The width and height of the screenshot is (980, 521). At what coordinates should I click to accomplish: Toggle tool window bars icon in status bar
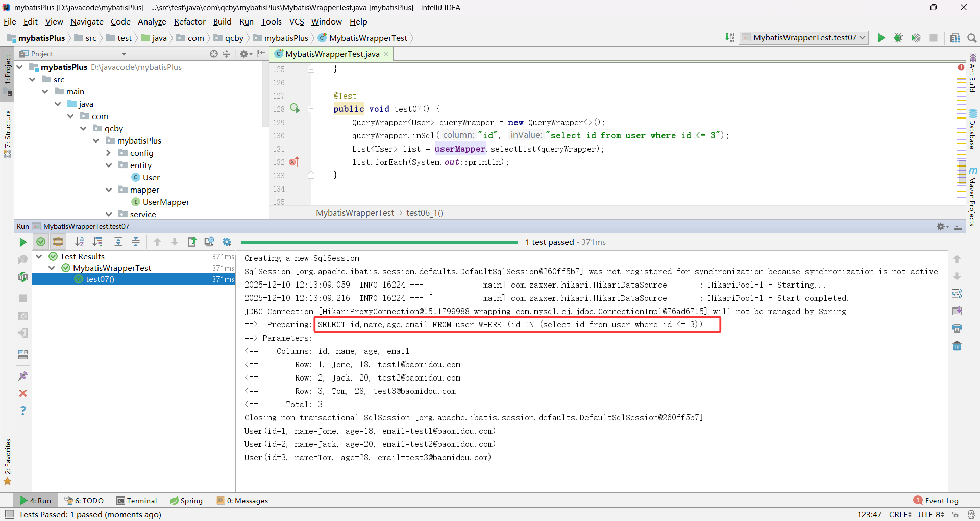tap(9, 514)
